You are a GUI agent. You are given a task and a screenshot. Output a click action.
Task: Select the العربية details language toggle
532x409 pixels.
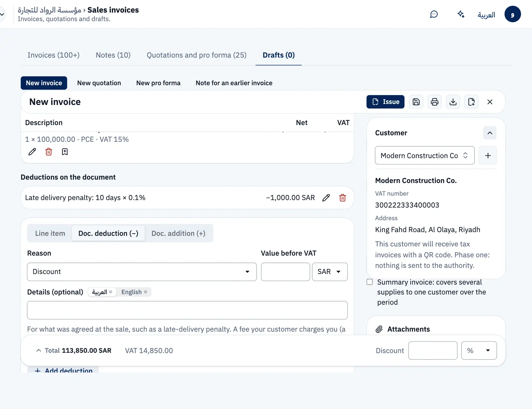click(102, 292)
